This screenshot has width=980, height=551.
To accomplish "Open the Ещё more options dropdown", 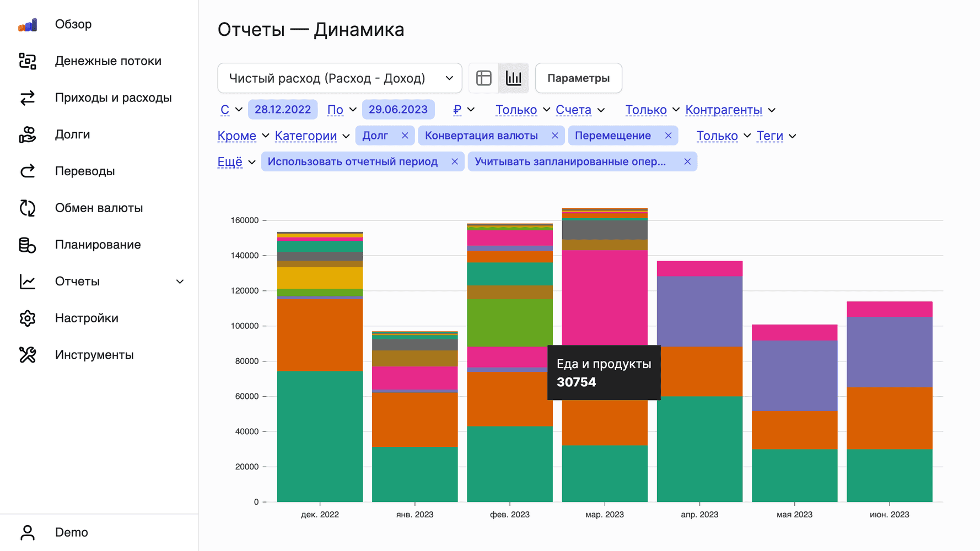I will [x=236, y=161].
